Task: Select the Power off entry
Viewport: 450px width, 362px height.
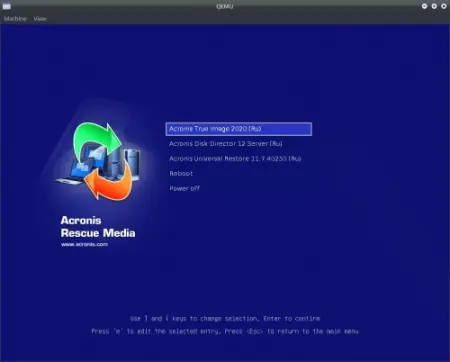Action: (184, 188)
